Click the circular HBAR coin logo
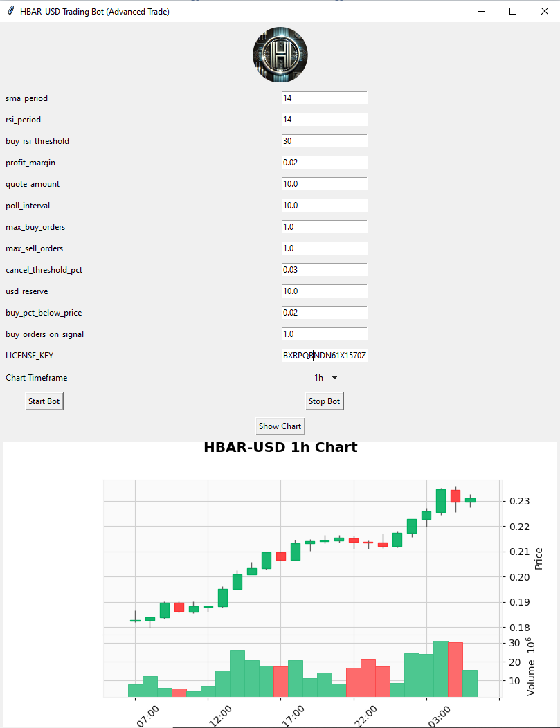Image resolution: width=560 pixels, height=728 pixels. 280,55
